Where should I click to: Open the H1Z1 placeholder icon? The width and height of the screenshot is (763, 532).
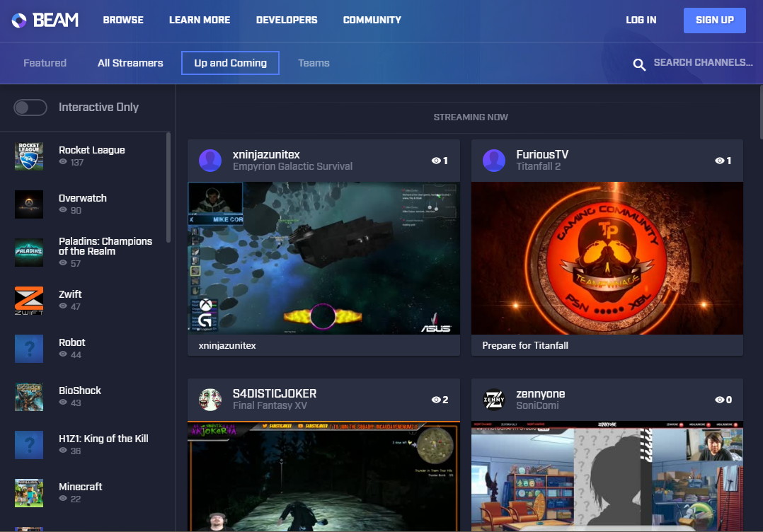click(29, 445)
